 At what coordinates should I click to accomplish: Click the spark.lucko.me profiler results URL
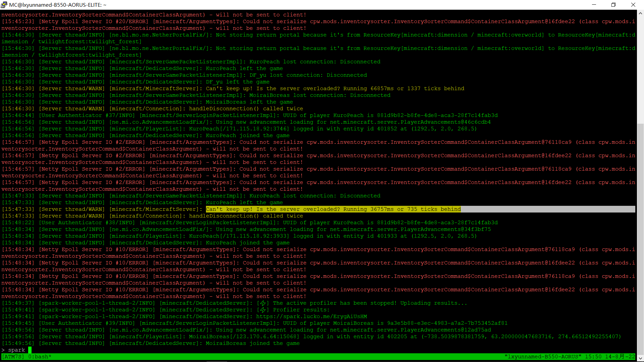click(312, 316)
